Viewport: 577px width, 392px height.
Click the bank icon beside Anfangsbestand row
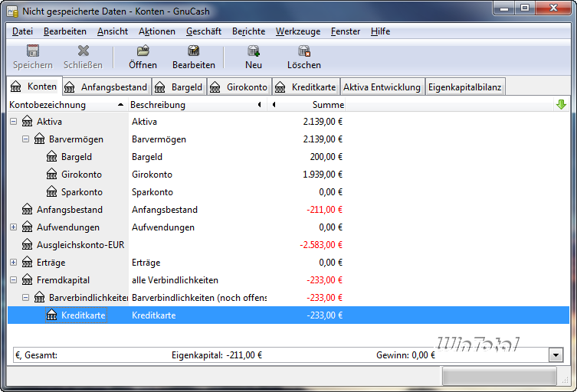[28, 209]
